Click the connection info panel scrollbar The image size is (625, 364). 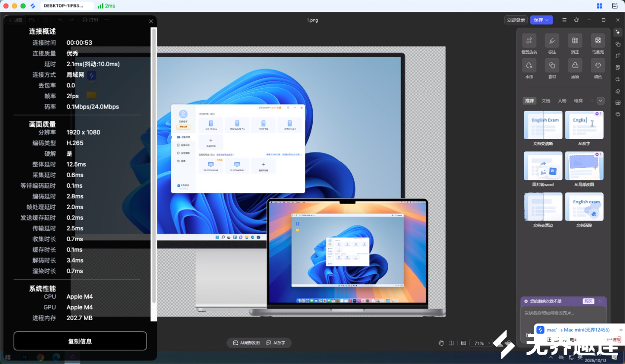(x=153, y=165)
